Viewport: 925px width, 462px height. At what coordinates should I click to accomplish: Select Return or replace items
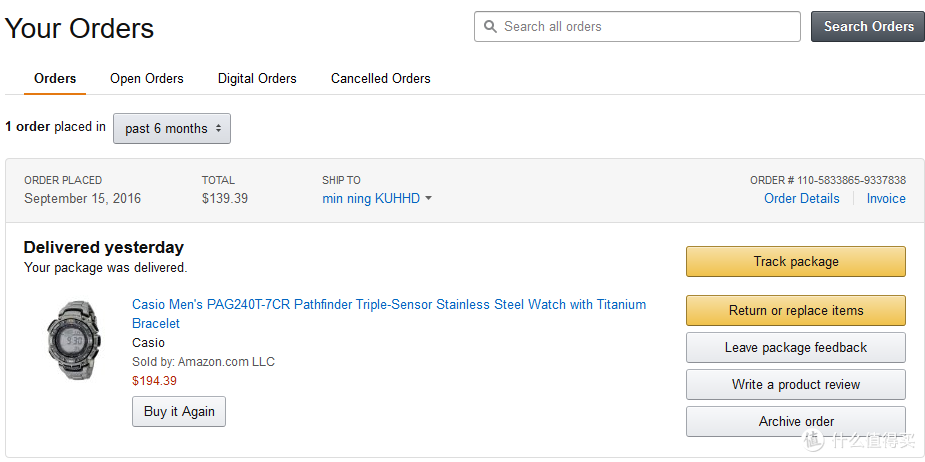[x=795, y=310]
